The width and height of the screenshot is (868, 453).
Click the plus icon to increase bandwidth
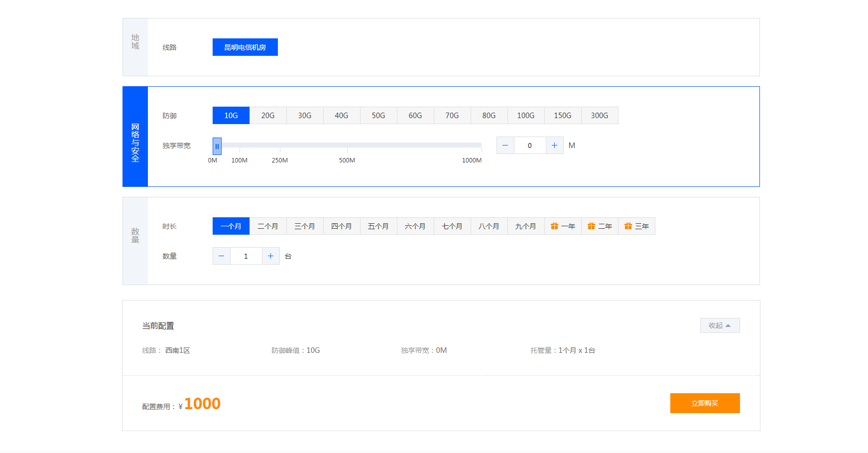(555, 145)
